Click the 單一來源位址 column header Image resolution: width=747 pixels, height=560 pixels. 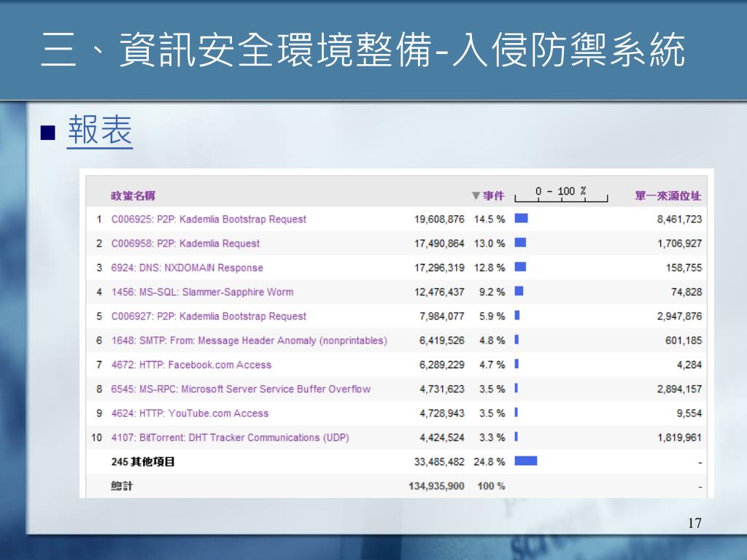click(x=668, y=195)
